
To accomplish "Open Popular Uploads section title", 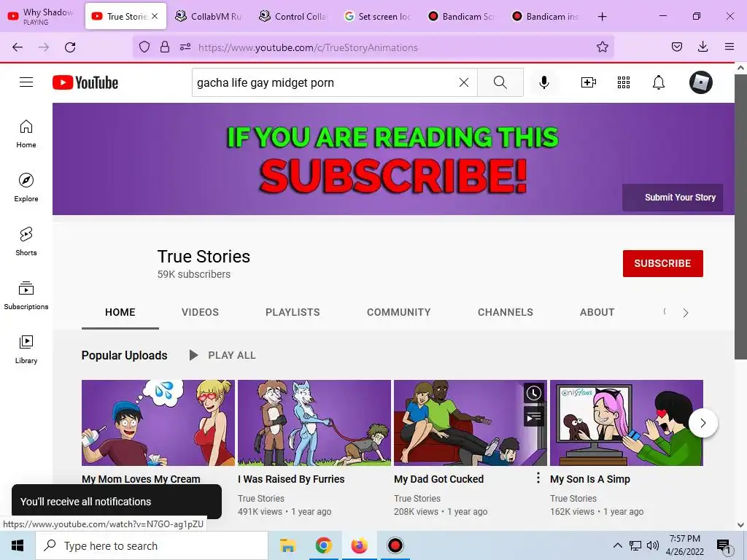I will point(124,355).
